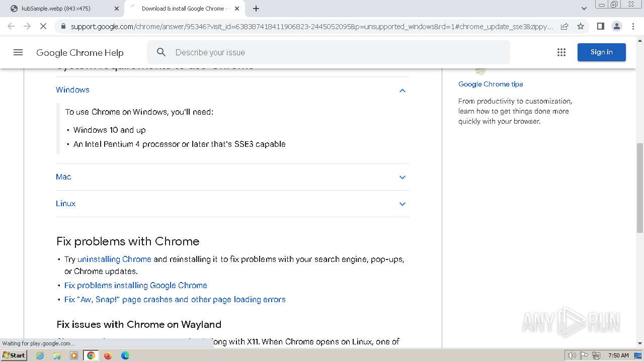Click the page vertical scrollbar thumb
Viewport: 644px width, 362px height.
[640, 189]
